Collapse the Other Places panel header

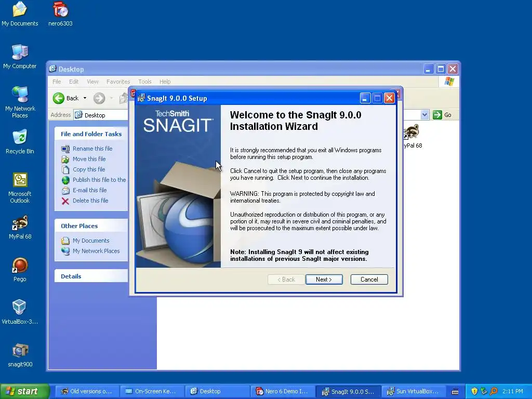click(x=91, y=226)
